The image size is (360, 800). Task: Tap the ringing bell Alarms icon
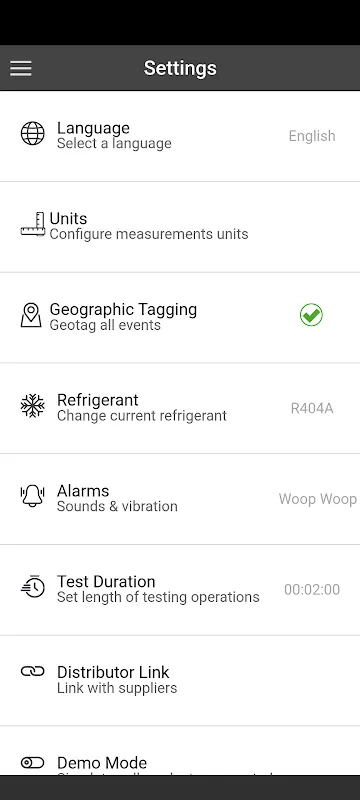(33, 496)
